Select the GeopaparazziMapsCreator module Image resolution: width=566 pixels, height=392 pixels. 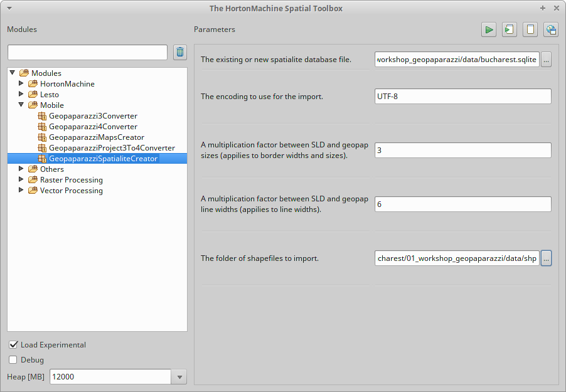point(97,137)
